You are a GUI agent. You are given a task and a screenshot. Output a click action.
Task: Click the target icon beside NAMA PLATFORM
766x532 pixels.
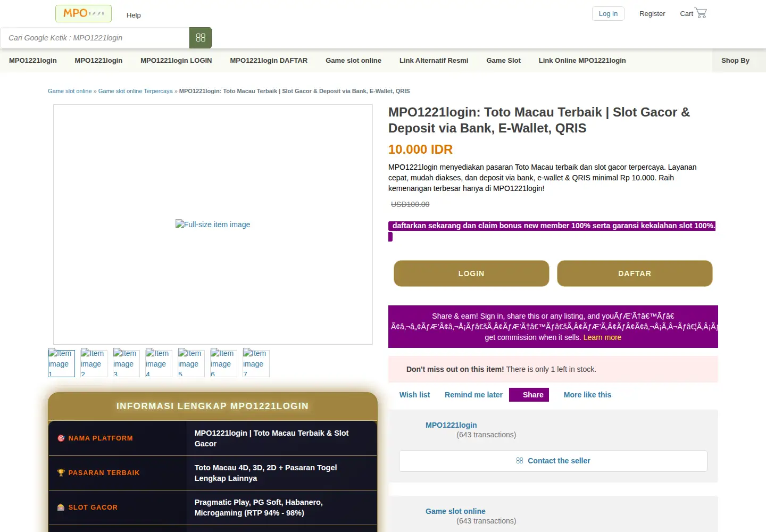click(61, 438)
